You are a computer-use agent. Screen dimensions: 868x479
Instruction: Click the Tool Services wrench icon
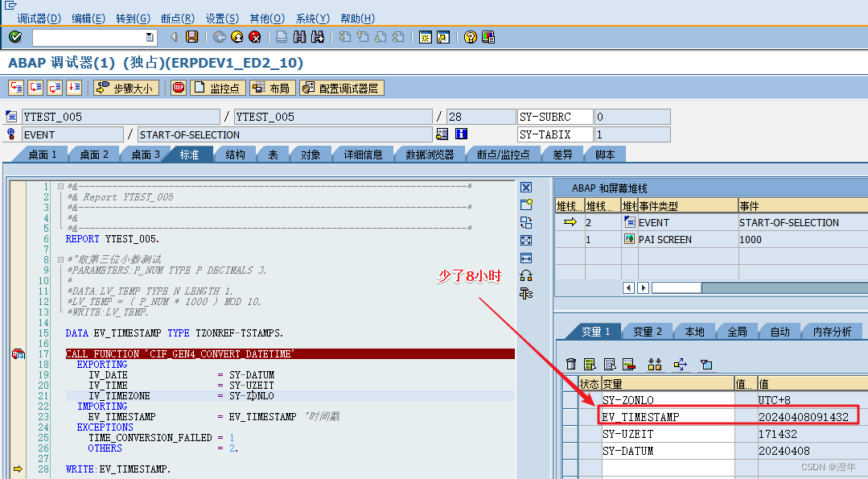pyautogui.click(x=526, y=294)
